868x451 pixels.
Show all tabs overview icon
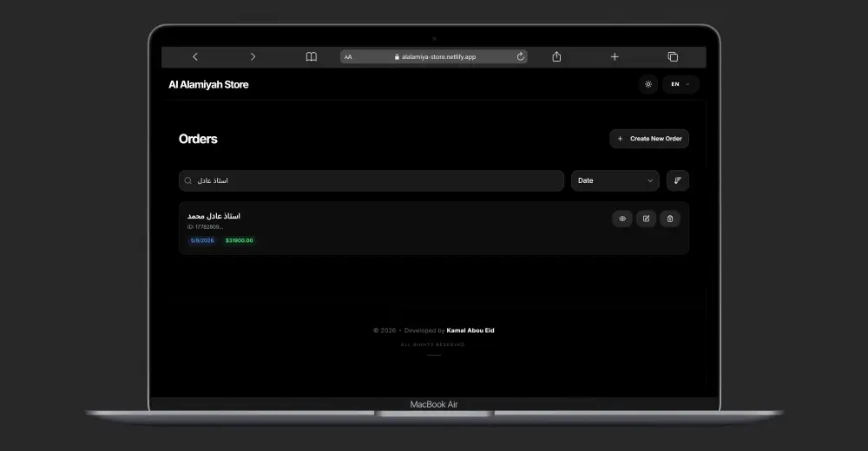point(673,56)
